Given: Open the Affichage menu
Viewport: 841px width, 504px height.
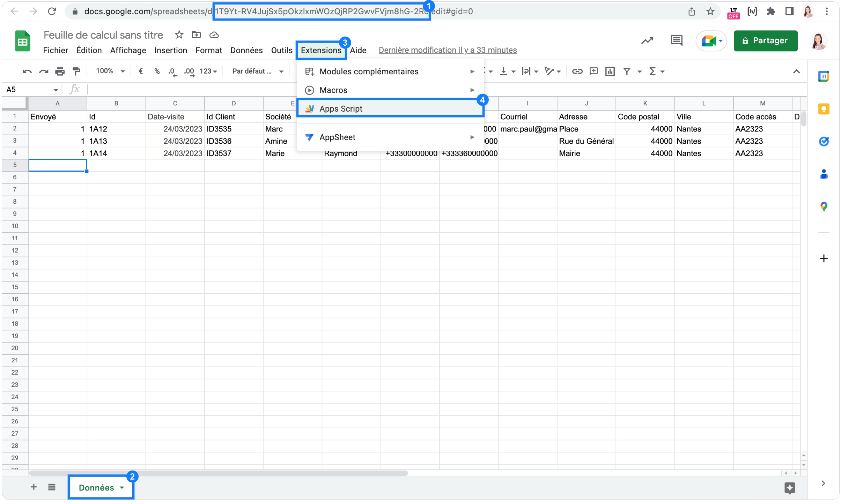Looking at the screenshot, I should [x=128, y=50].
